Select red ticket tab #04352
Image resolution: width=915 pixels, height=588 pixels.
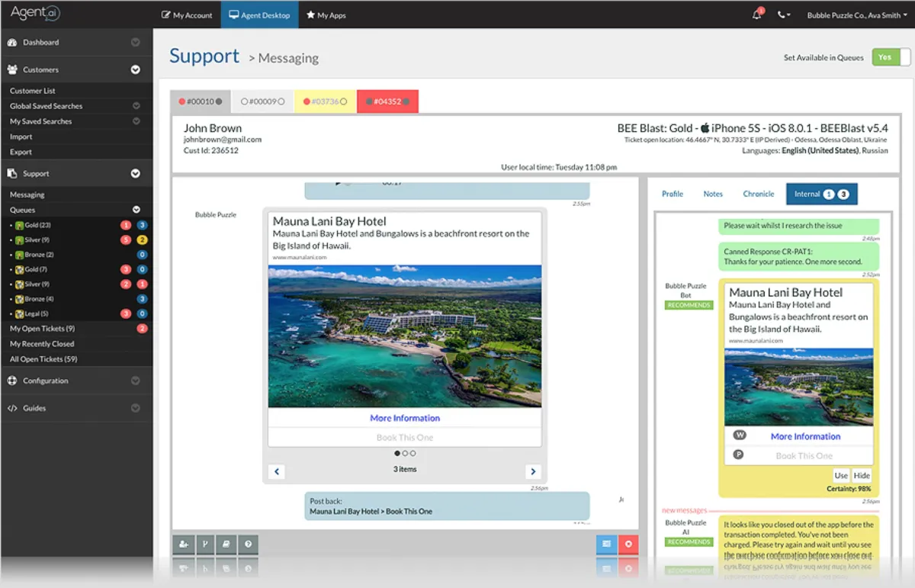(x=387, y=101)
